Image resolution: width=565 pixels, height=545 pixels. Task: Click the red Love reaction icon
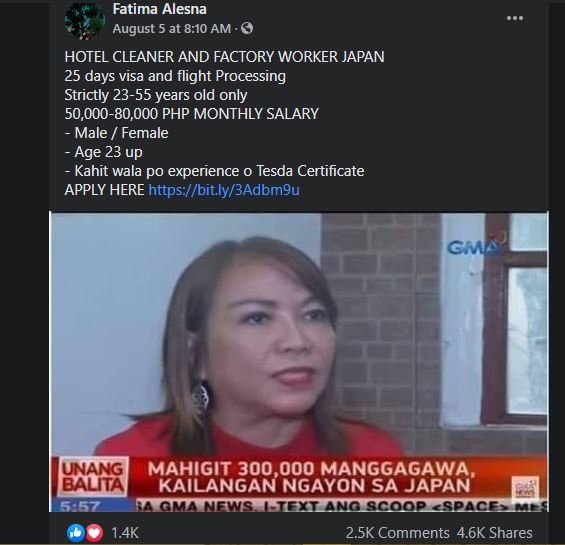click(94, 532)
